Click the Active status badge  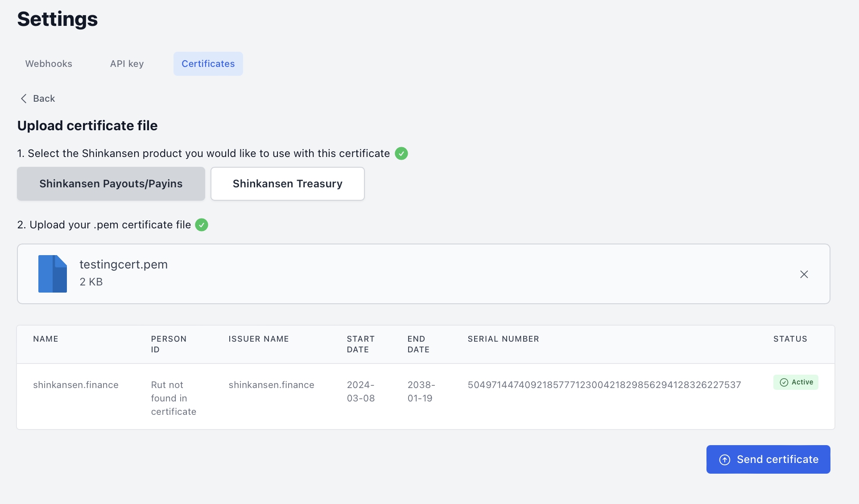[x=796, y=382]
